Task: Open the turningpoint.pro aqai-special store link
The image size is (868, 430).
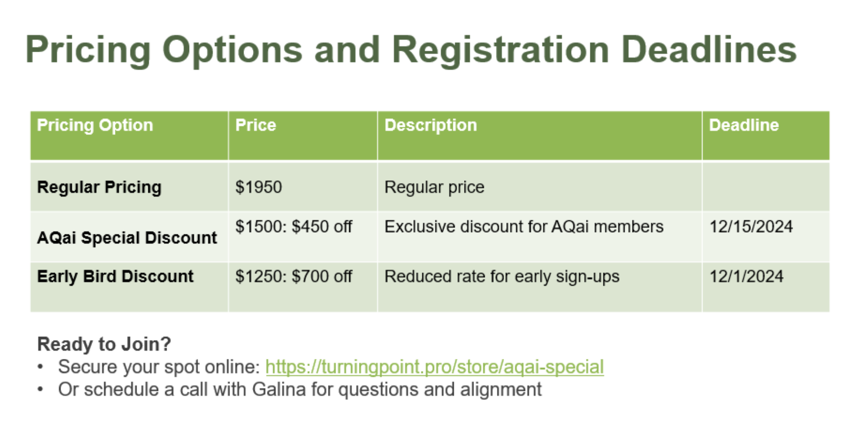Action: (x=434, y=367)
